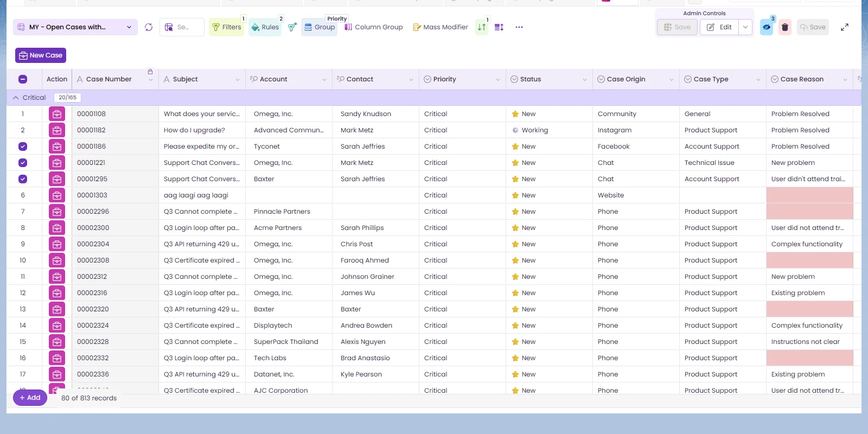Screen dimensions: 868x434
Task: Select empty pink Case Reason cell for 00001303
Action: (x=809, y=195)
